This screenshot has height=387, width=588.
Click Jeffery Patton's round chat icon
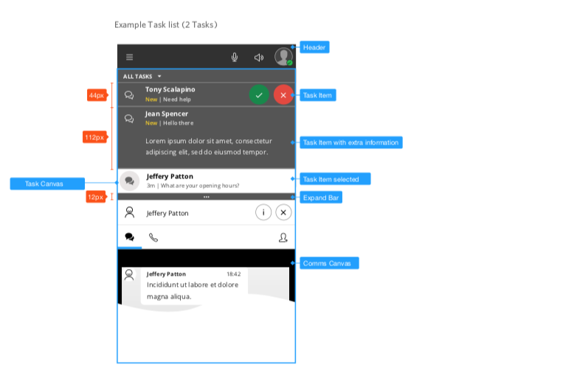(130, 181)
